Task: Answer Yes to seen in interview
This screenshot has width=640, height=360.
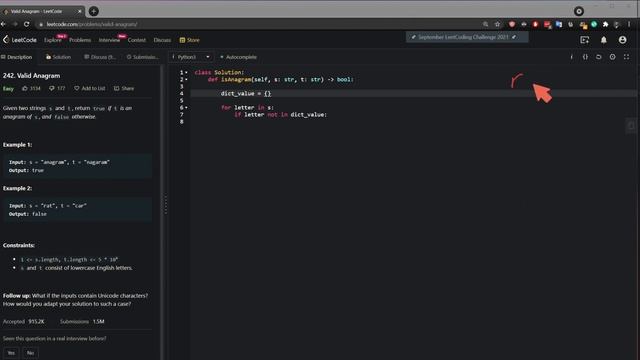Action: click(x=11, y=353)
